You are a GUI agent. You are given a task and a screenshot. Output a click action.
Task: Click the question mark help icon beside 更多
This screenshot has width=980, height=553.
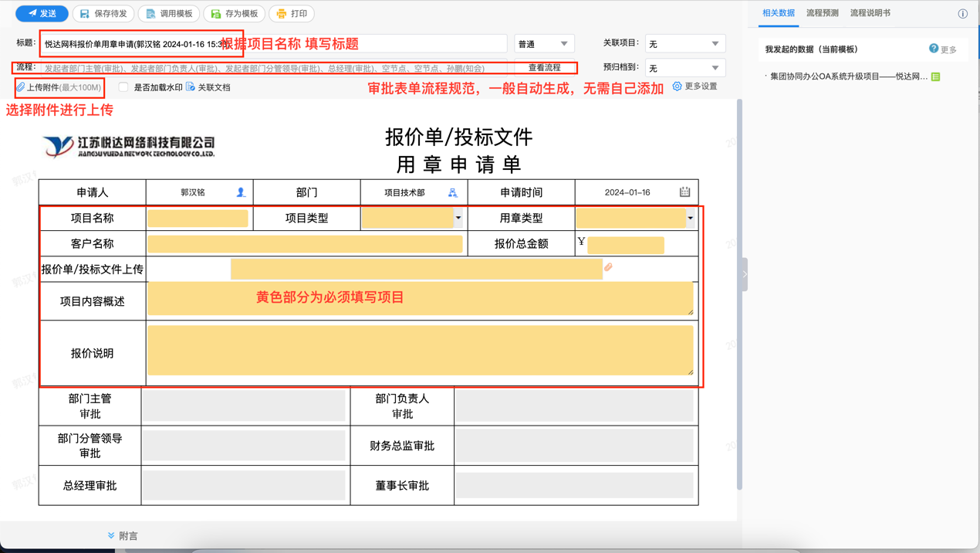click(x=934, y=49)
